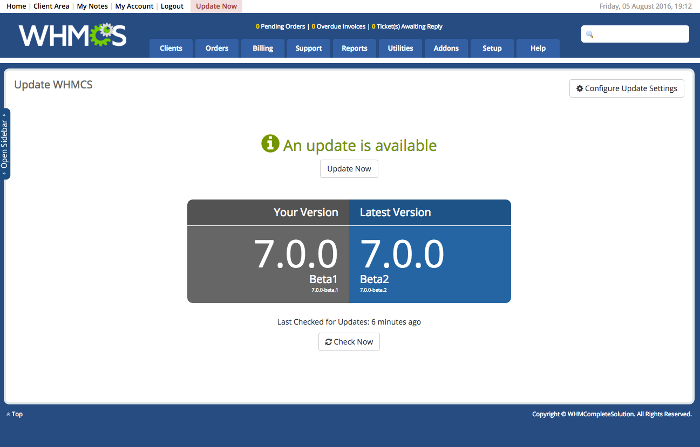Click 'An update is available' heading
The image size is (700, 447).
point(360,146)
